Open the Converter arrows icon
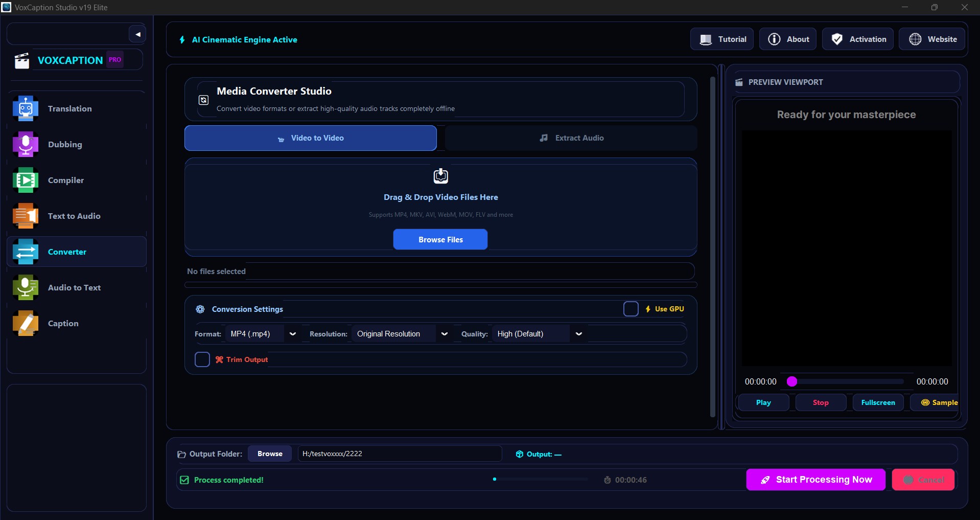Viewport: 980px width, 520px height. (26, 252)
